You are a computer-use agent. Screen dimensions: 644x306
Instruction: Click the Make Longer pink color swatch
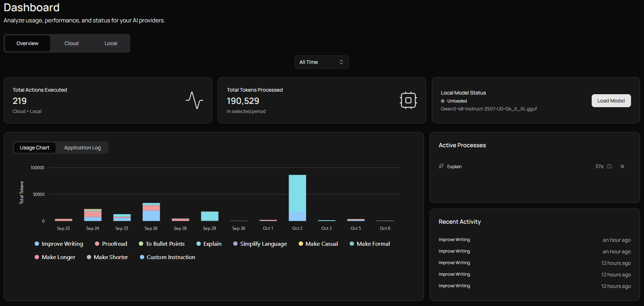pyautogui.click(x=37, y=257)
